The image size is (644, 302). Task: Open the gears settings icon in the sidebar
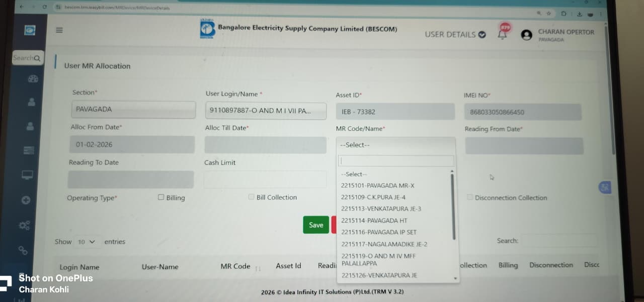click(x=24, y=225)
